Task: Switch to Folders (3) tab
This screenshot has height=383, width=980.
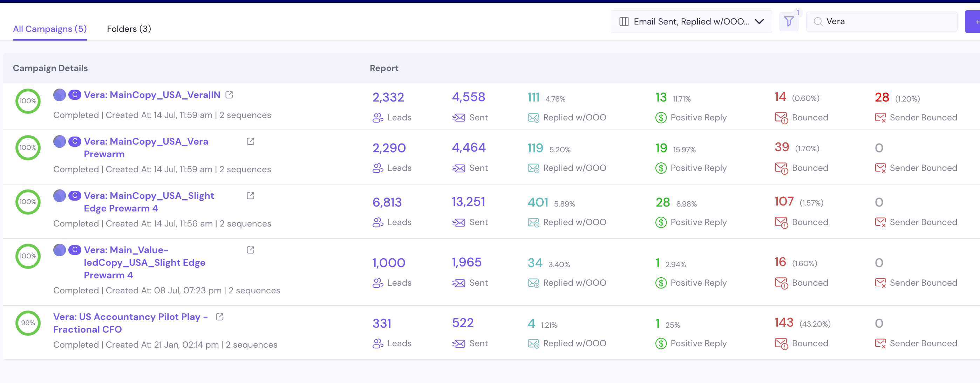Action: click(129, 29)
